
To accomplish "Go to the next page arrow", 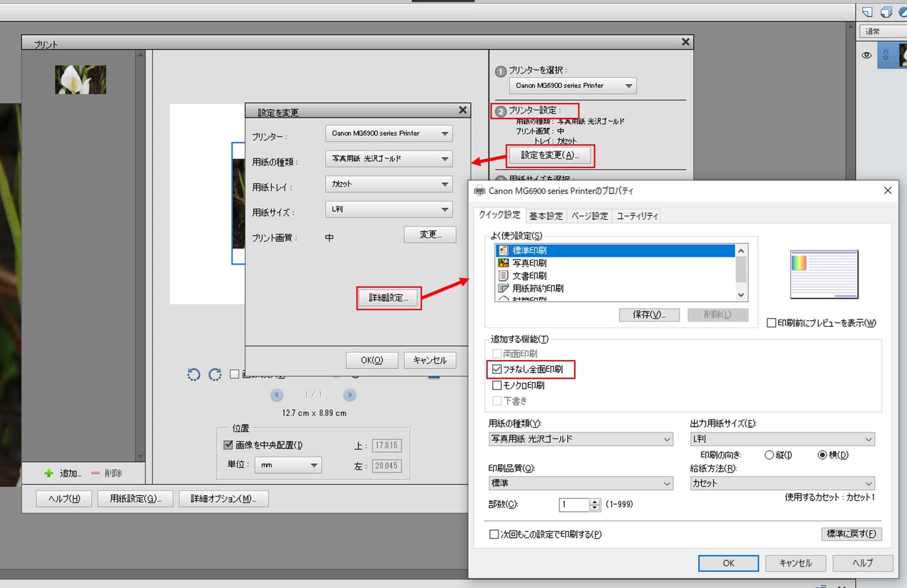I will (350, 395).
